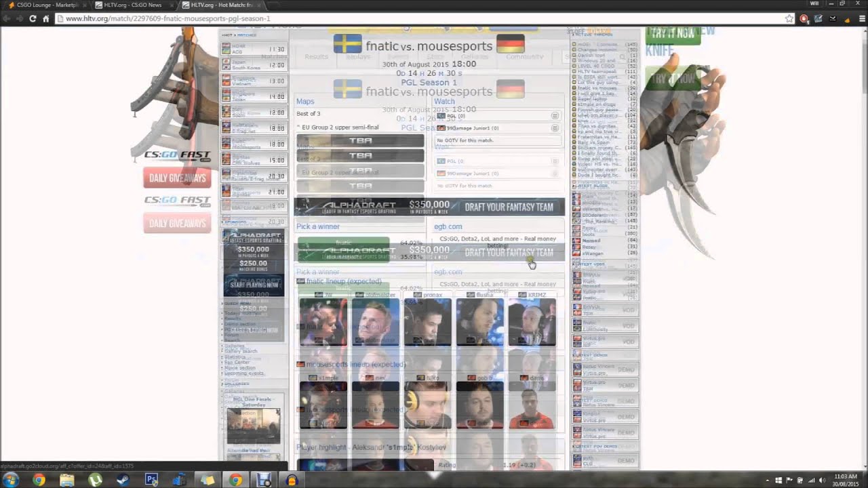Open the headset player photo in mousesports lineup
This screenshot has width=868, height=488.
pos(428,405)
